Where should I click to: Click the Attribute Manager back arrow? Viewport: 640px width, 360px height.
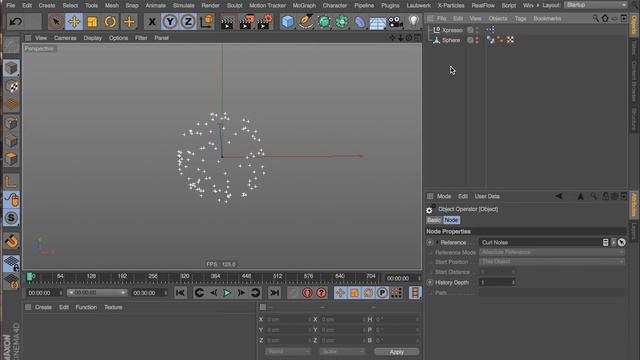click(x=559, y=196)
